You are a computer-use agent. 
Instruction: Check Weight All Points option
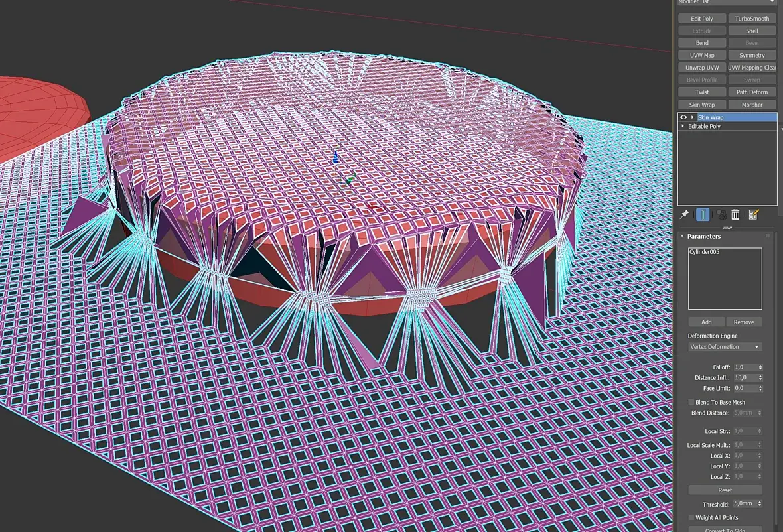coord(691,517)
